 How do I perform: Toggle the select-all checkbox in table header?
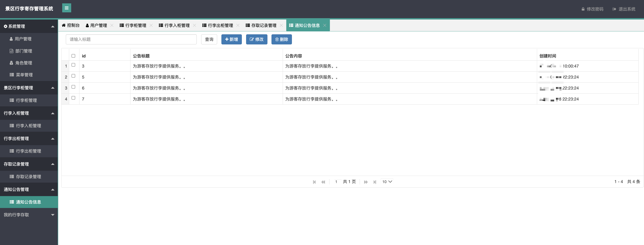[x=73, y=56]
